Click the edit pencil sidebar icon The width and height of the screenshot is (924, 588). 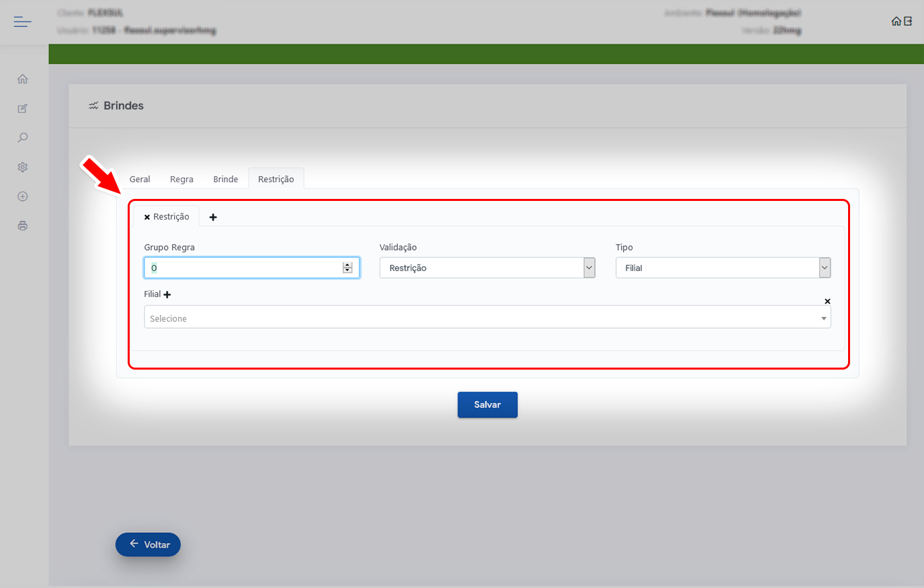(23, 109)
